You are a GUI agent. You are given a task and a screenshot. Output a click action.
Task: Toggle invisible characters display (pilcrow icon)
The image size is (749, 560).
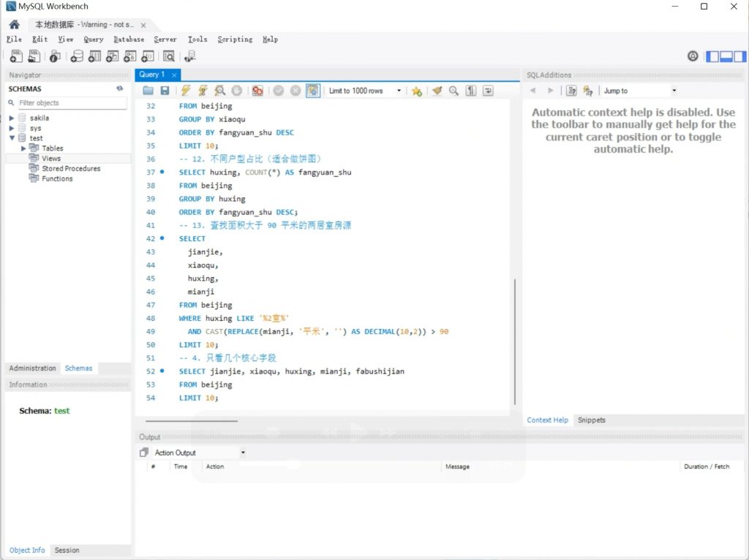(471, 91)
